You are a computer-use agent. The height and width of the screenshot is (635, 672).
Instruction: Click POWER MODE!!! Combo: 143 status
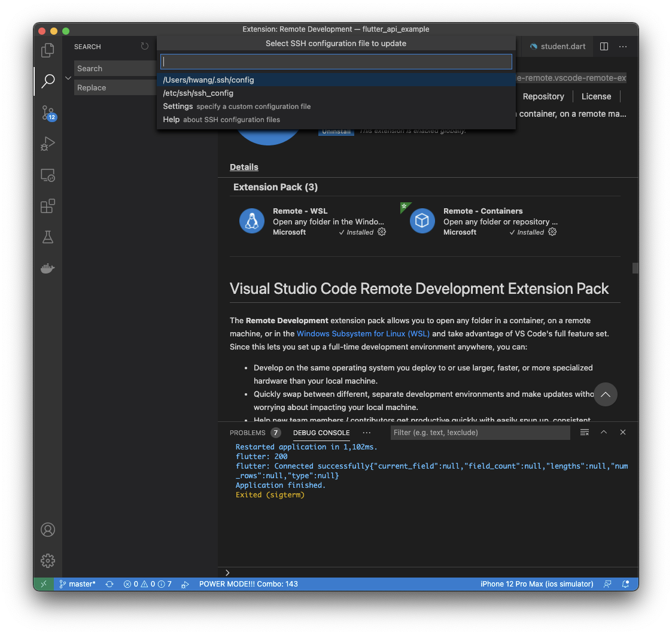248,584
